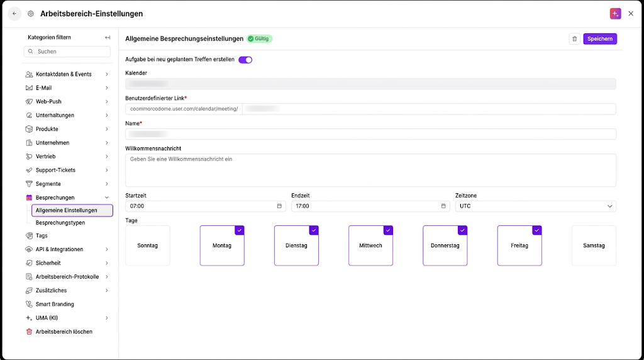644x360 pixels.
Task: Open Smart Branding settings
Action: point(55,304)
